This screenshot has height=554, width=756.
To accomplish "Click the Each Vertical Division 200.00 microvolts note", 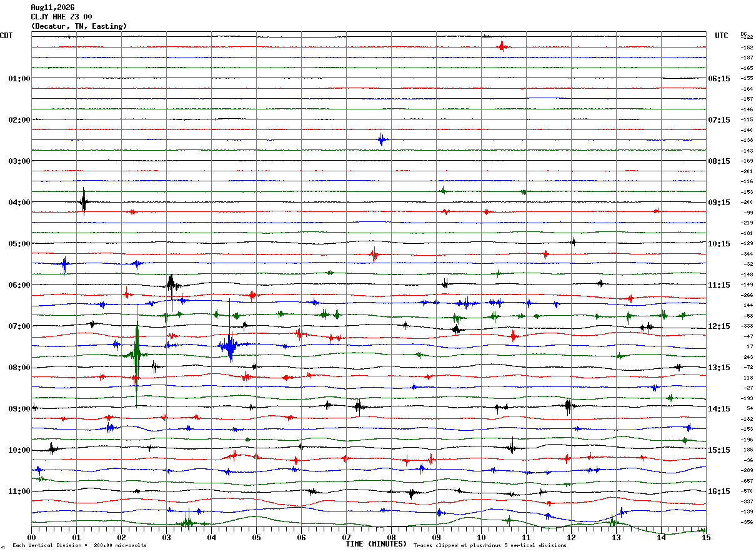I will coord(79,546).
